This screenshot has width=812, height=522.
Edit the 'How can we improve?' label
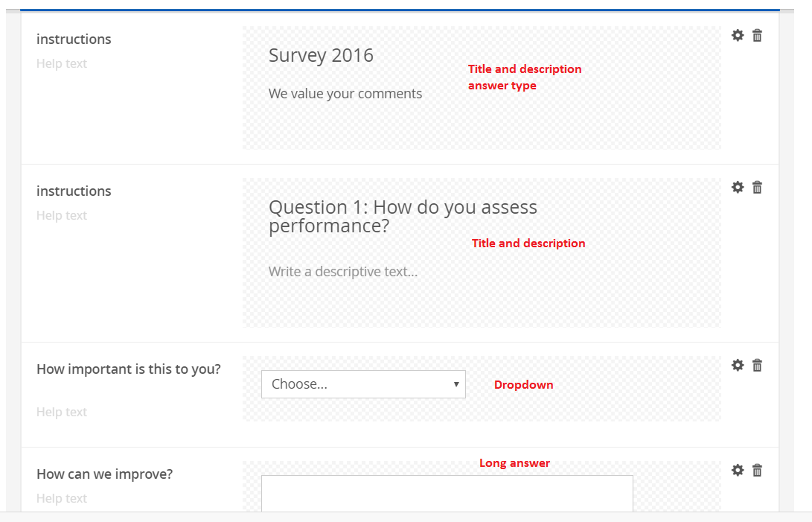click(104, 474)
